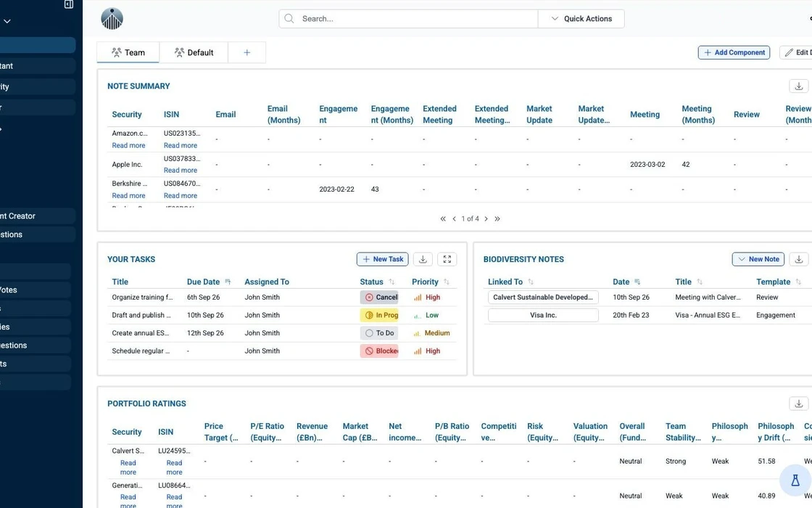
Task: Open sidebar item ending 'estions'
Action: pyautogui.click(x=36, y=345)
